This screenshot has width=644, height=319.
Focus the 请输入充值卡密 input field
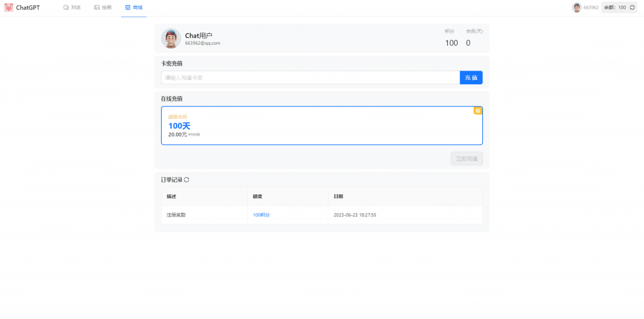311,77
